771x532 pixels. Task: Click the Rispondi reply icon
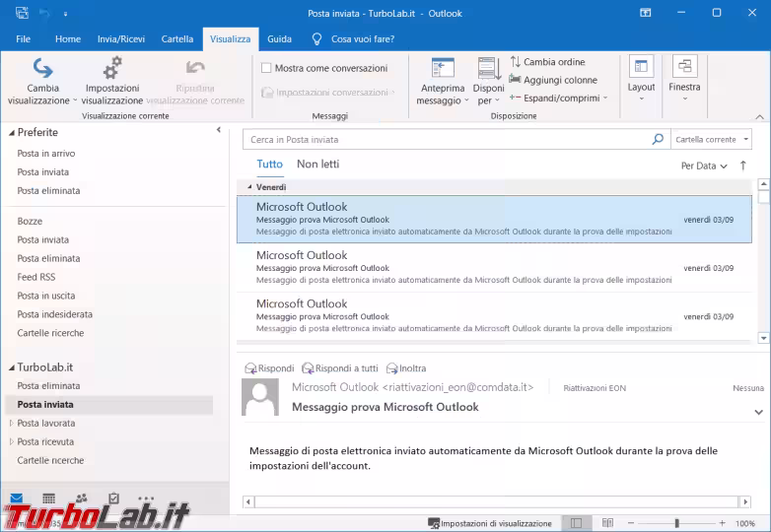250,368
